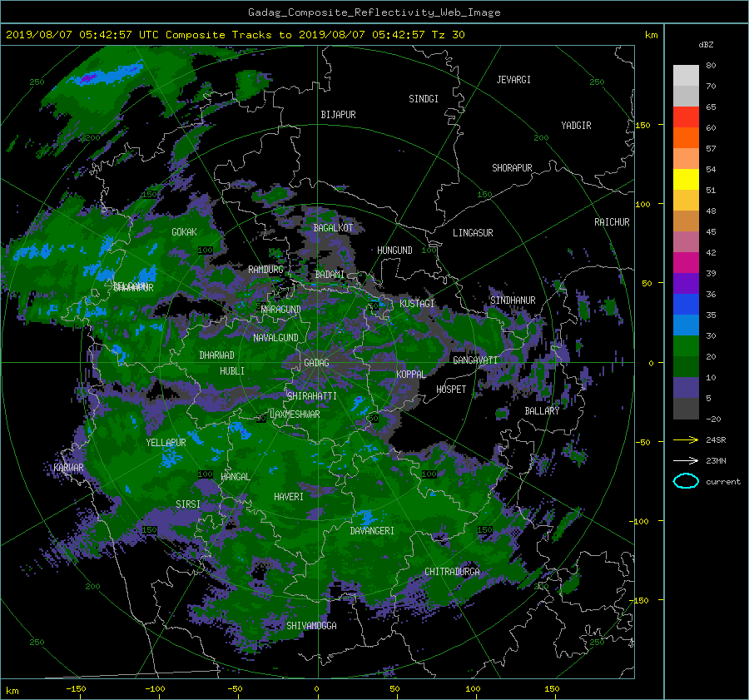Viewport: 749px width, 700px height.
Task: Click the BALLARY city label
Action: point(542,411)
